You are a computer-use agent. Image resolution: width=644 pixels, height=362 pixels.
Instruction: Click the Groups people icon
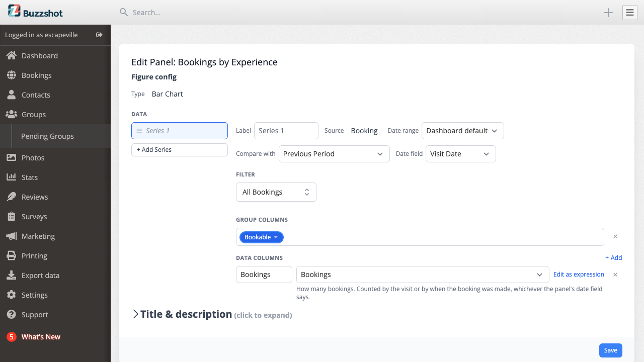coord(11,114)
